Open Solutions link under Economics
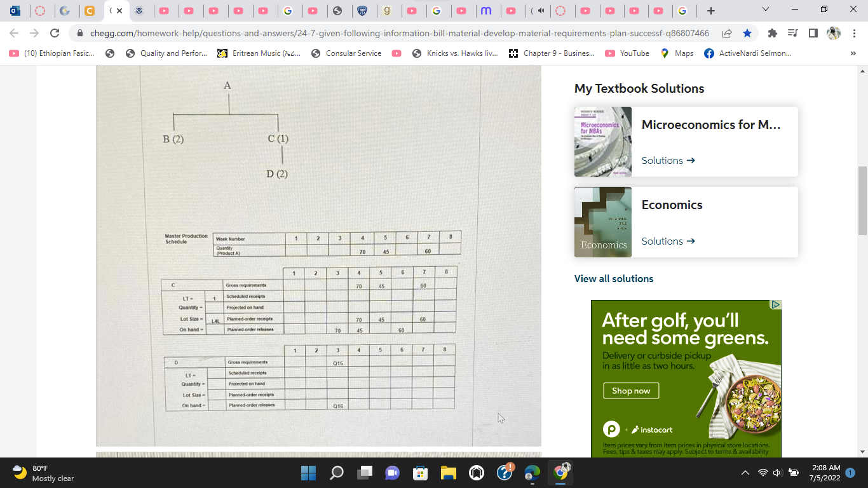Screen dimensions: 868x488 668,241
